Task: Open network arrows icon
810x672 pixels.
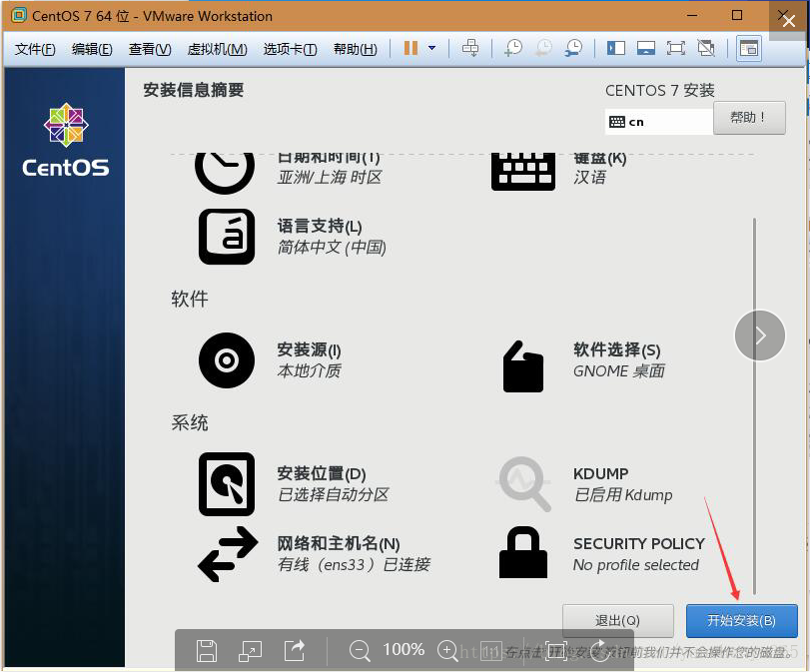Action: point(228,554)
